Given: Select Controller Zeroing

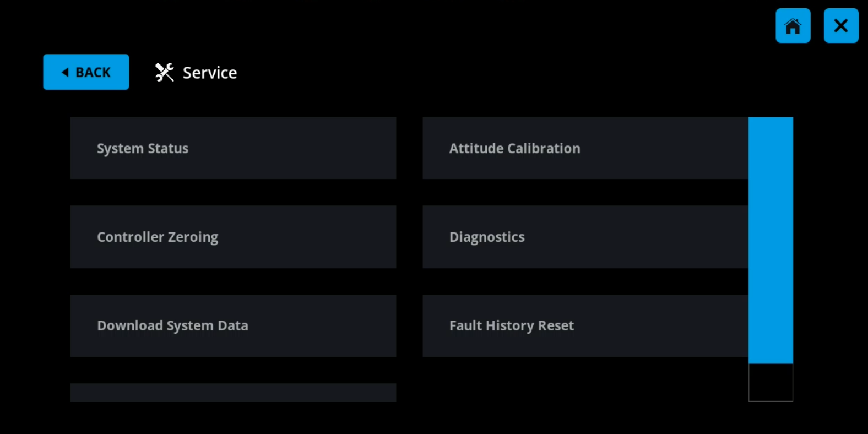Looking at the screenshot, I should tap(233, 237).
